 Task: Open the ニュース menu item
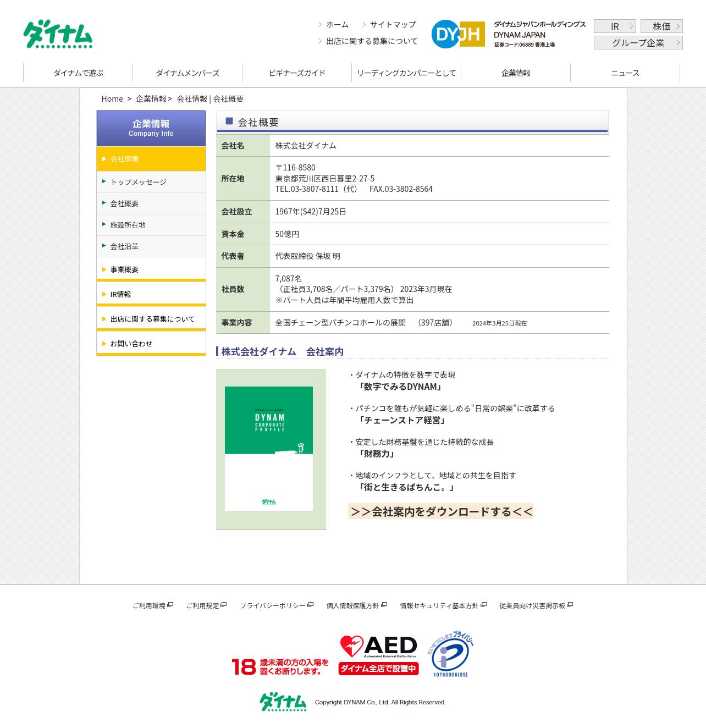(x=625, y=73)
